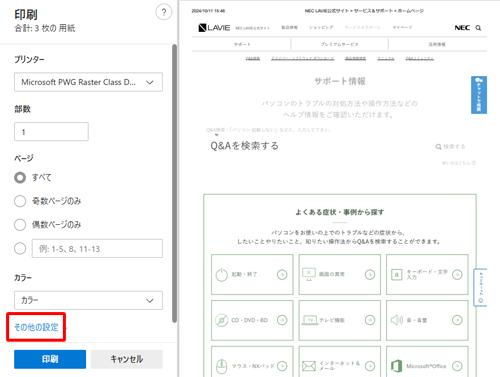Click the arrow circle on マウス card
Screen dimensions: 500x377
(x=282, y=366)
